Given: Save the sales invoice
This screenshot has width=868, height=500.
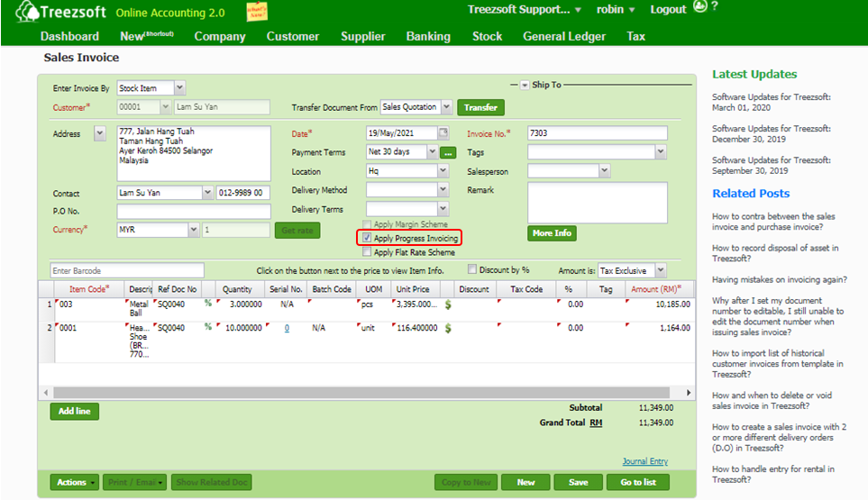Looking at the screenshot, I should pos(578,482).
